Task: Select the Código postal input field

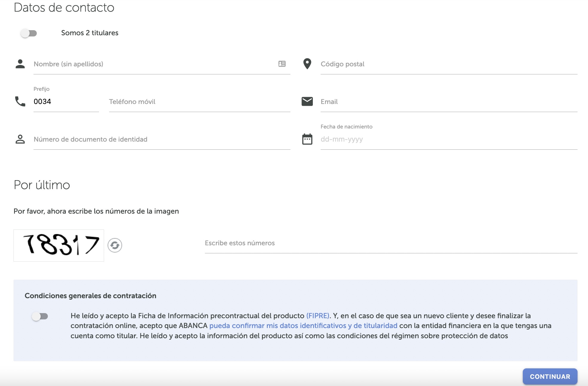Action: (419, 64)
